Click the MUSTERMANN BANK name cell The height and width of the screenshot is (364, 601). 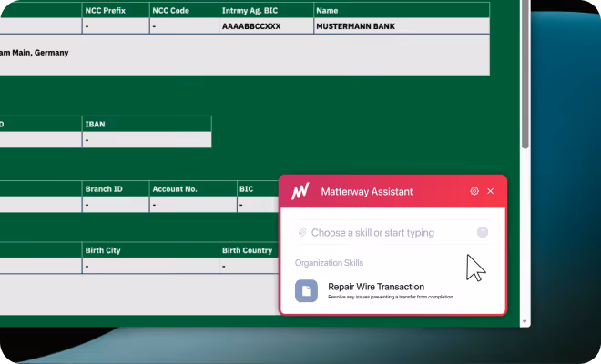click(402, 26)
